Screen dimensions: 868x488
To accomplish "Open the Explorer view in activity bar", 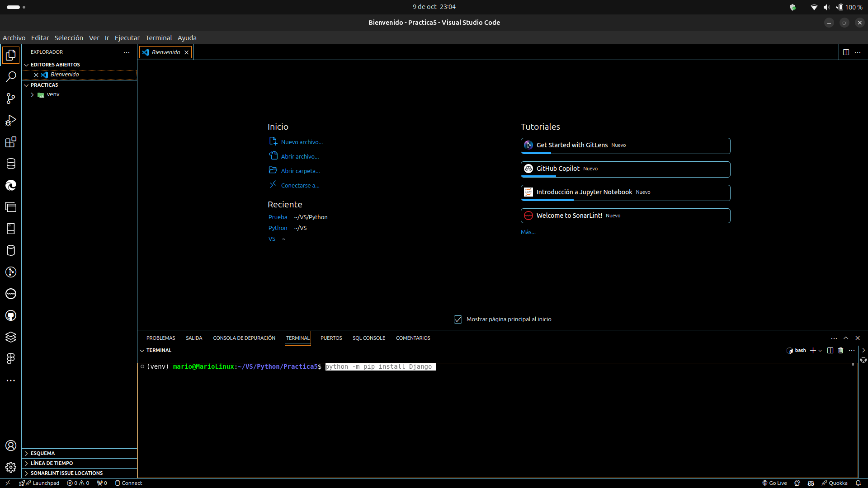I will point(11,55).
